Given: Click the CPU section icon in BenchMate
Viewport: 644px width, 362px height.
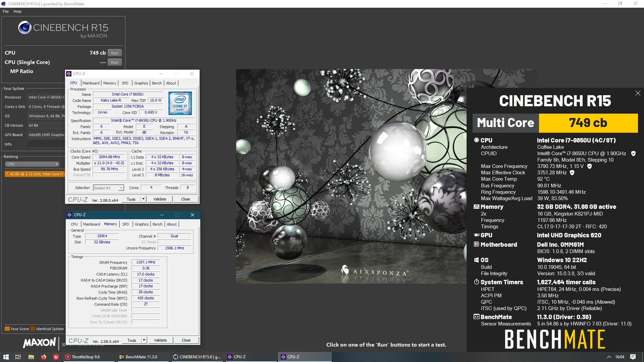Looking at the screenshot, I should (x=476, y=140).
